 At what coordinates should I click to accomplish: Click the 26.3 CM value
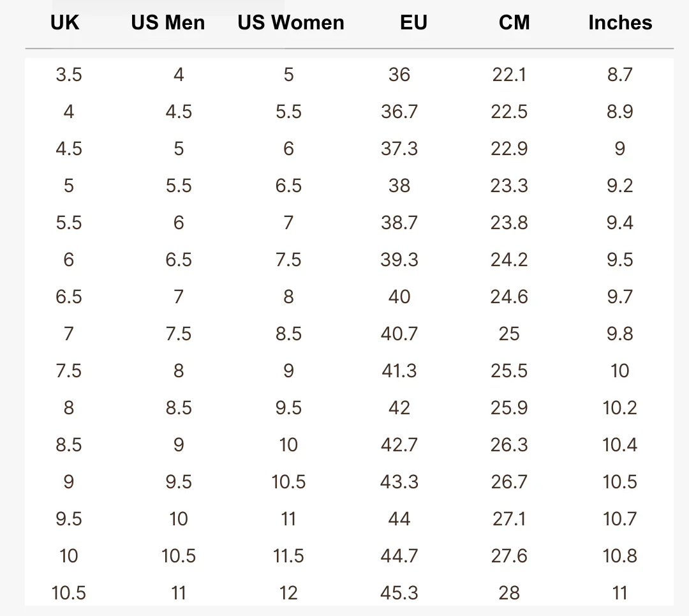(509, 445)
